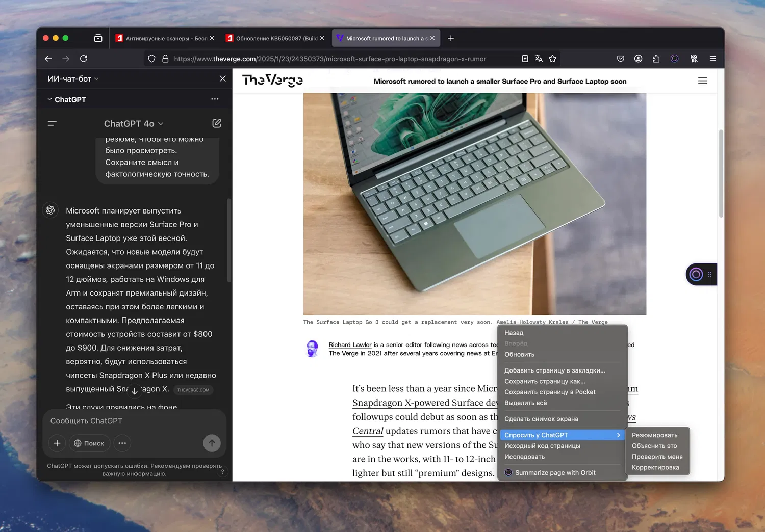
Task: Close the Антивирусные сканеры tab
Action: (x=212, y=38)
